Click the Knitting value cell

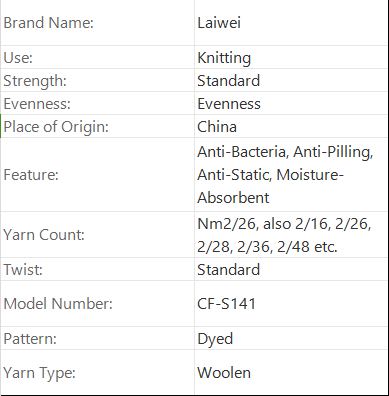tap(291, 57)
